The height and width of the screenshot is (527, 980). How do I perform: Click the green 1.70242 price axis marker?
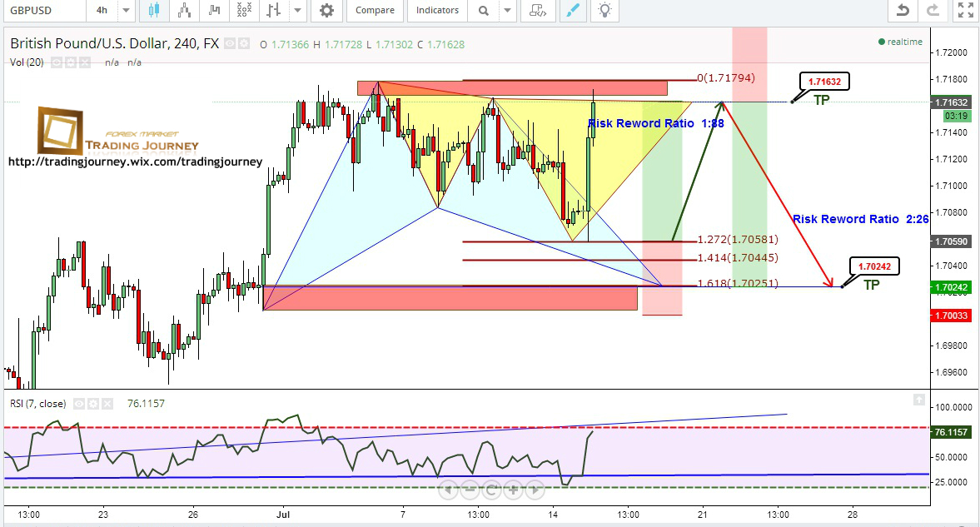[x=951, y=287]
